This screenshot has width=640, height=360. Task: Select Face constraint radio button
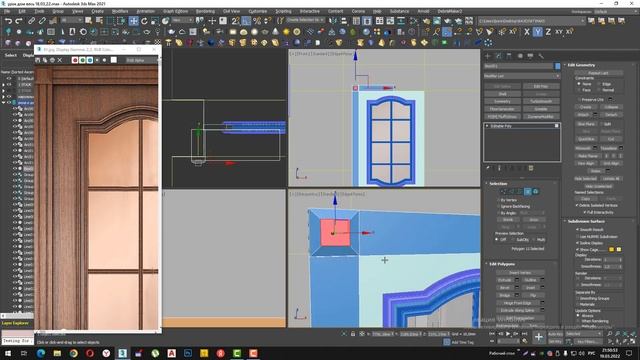[x=579, y=90]
